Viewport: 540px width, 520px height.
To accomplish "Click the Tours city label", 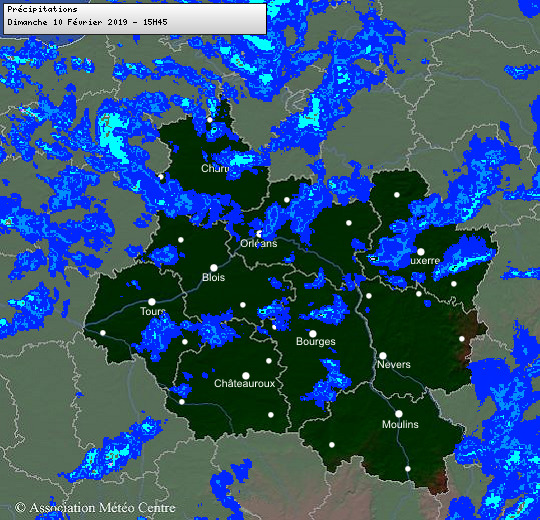I will click(153, 311).
